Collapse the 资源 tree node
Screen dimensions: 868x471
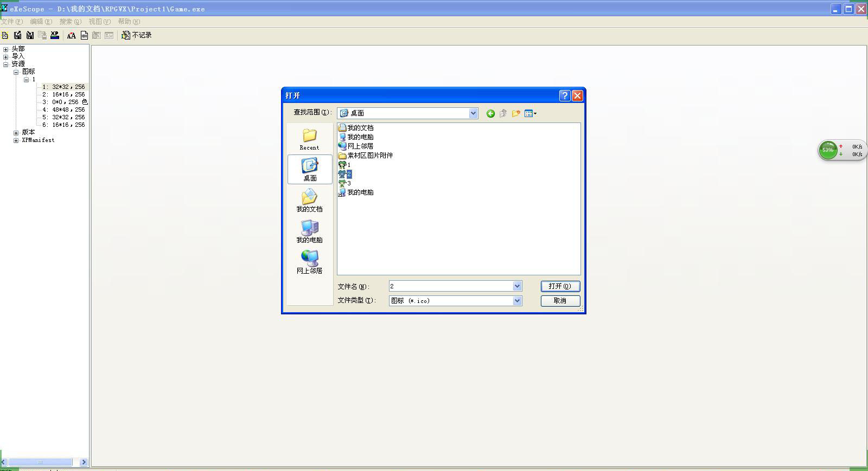(6, 64)
